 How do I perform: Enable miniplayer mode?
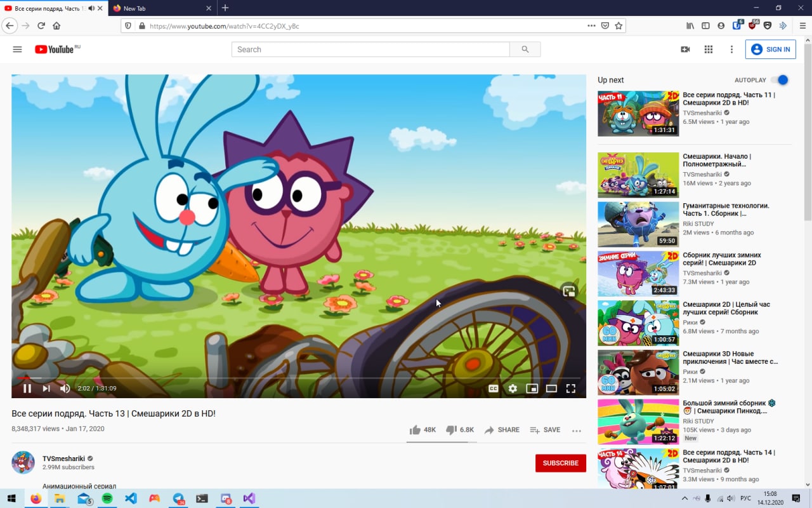[532, 389]
